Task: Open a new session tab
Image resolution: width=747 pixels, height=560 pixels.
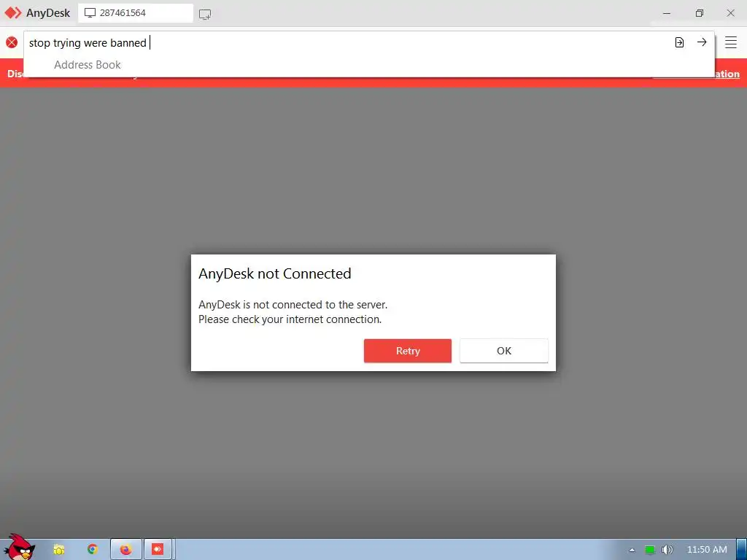Action: (205, 15)
